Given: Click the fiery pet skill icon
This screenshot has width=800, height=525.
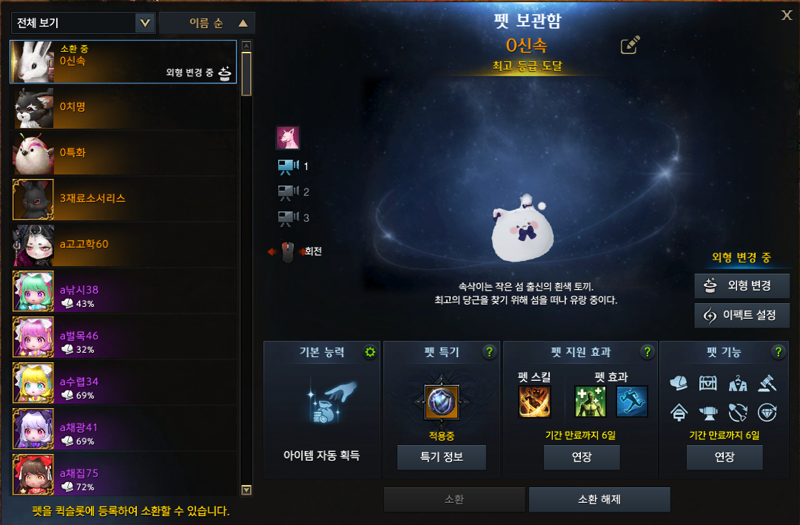Looking at the screenshot, I should pyautogui.click(x=534, y=402).
